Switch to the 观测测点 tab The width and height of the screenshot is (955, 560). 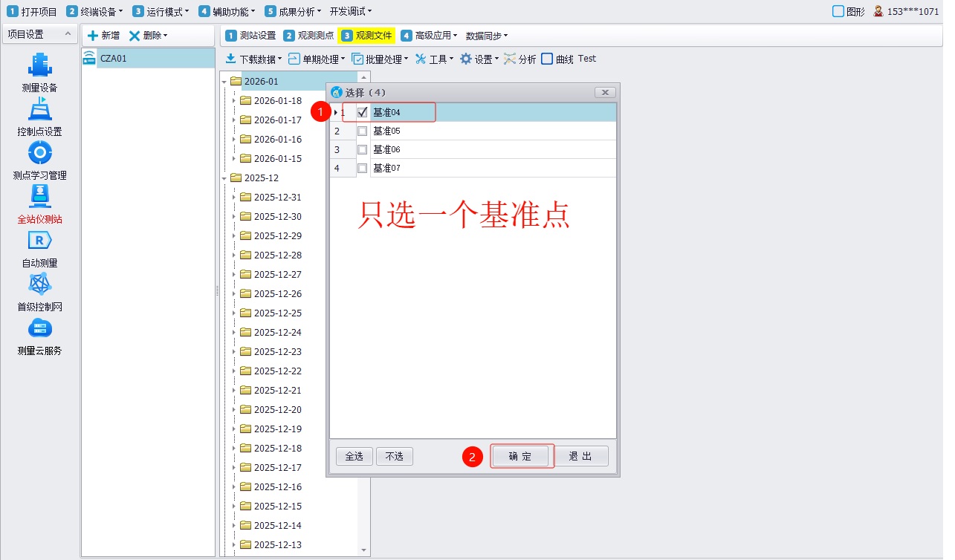[308, 35]
